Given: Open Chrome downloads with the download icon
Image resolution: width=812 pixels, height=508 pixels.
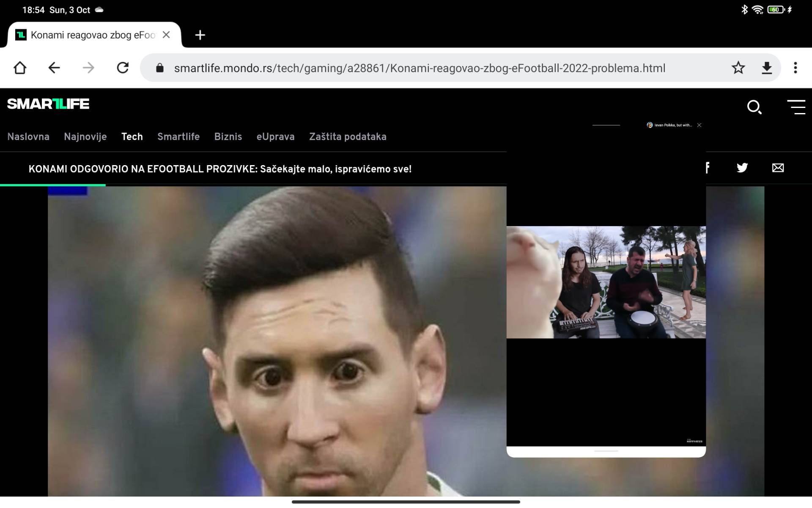Looking at the screenshot, I should tap(767, 68).
